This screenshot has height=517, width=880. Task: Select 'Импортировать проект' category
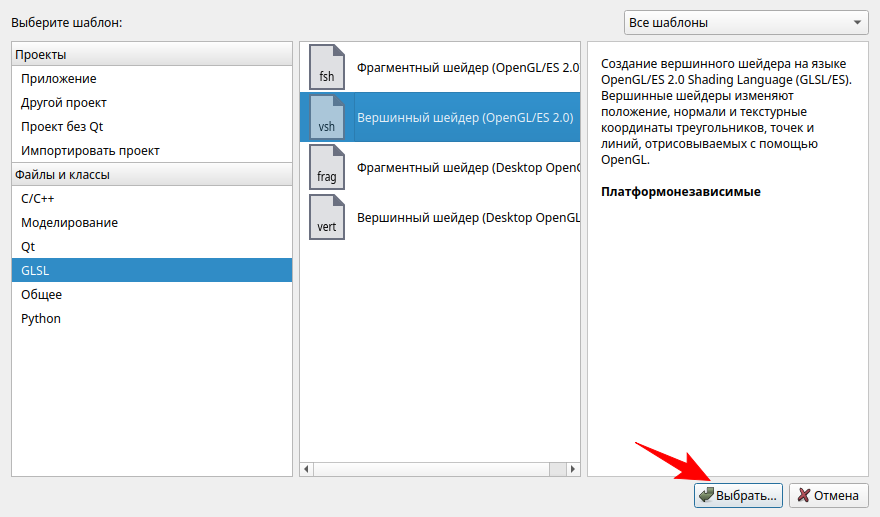pos(90,150)
